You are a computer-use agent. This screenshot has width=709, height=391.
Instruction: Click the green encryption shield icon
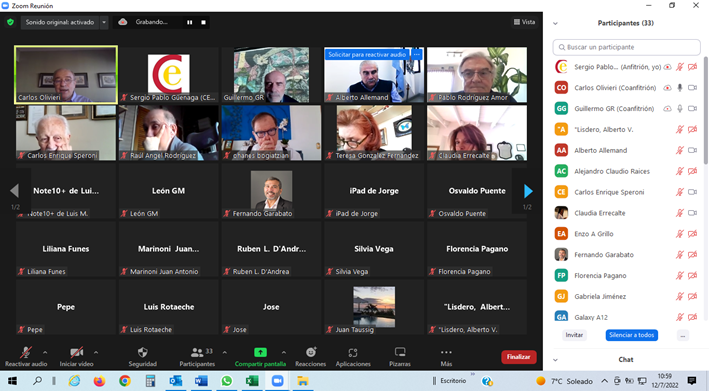[x=10, y=22]
